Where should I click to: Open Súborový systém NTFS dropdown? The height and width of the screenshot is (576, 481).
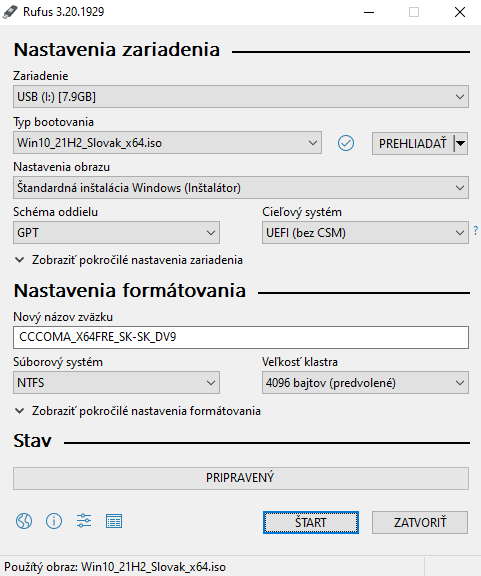pos(116,382)
